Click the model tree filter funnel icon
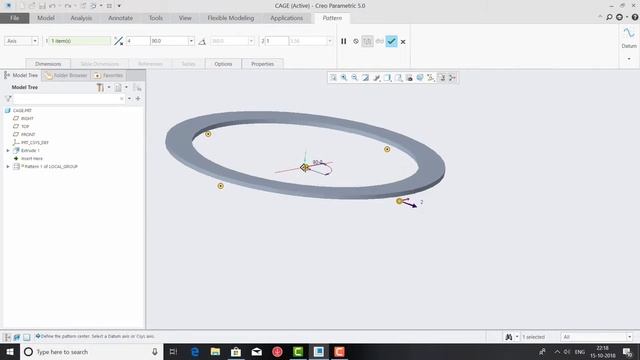Screen dimensions: 640x360 point(8,98)
